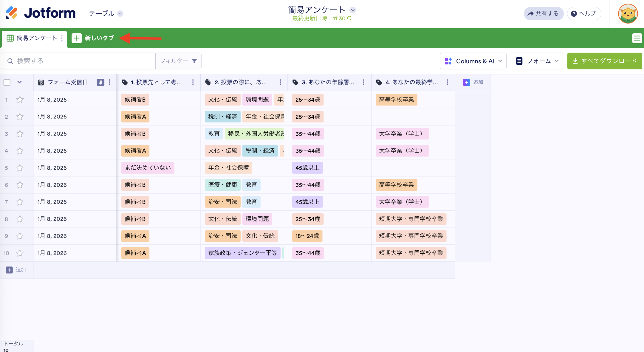Click the refresh icon next to 11:30
Screen dimensions: 644x352
(349, 18)
